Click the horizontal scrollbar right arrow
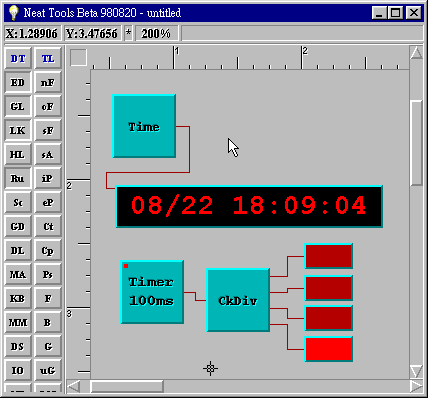This screenshot has width=428, height=398. click(416, 386)
